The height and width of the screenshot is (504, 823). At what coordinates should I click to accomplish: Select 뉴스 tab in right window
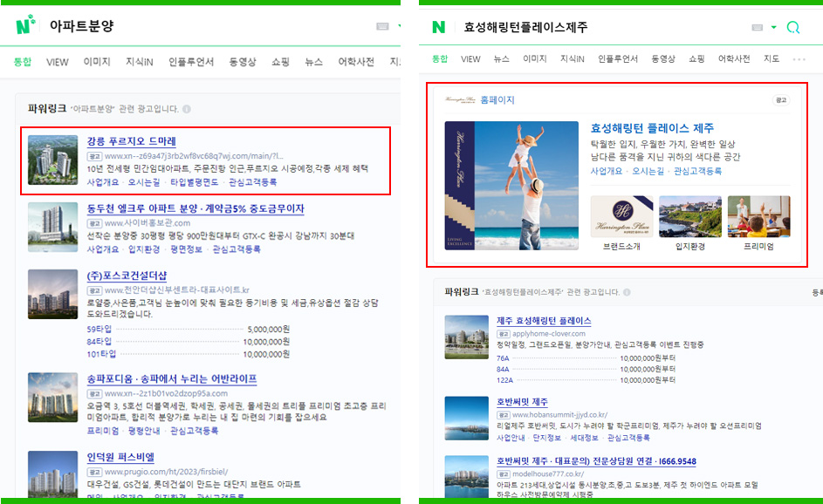tap(501, 58)
